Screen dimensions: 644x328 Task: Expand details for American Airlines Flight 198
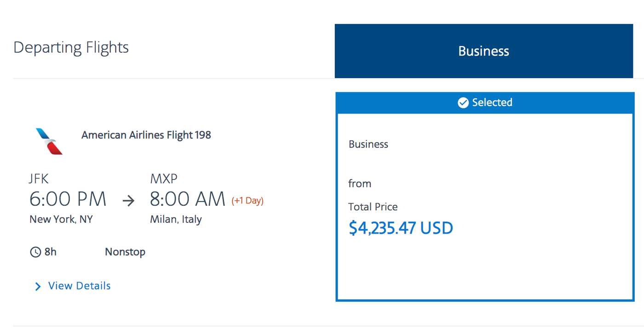point(79,286)
